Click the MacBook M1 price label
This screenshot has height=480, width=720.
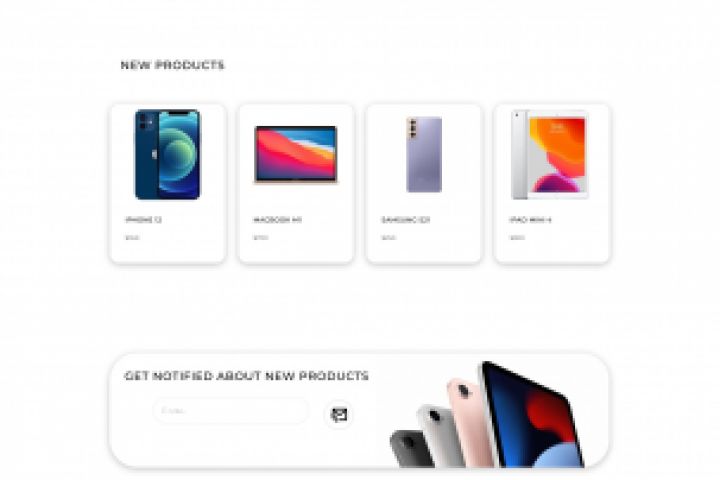pos(260,237)
